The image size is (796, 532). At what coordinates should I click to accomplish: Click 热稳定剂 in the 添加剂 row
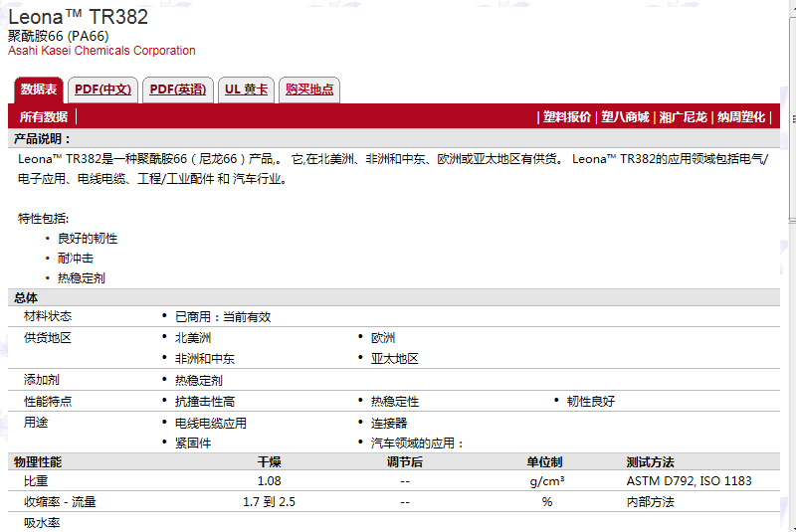tap(198, 381)
